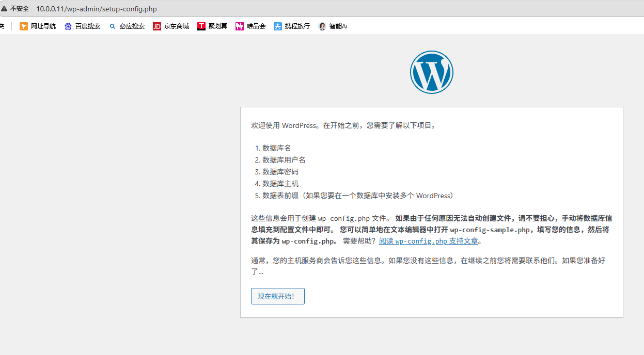Click the "现在就开始!" button

click(277, 296)
